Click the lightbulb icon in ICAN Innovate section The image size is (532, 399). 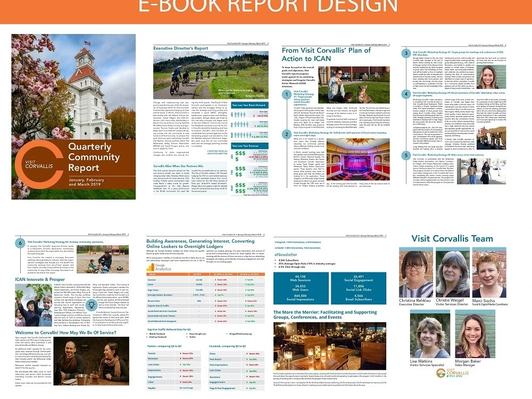pyautogui.click(x=92, y=305)
